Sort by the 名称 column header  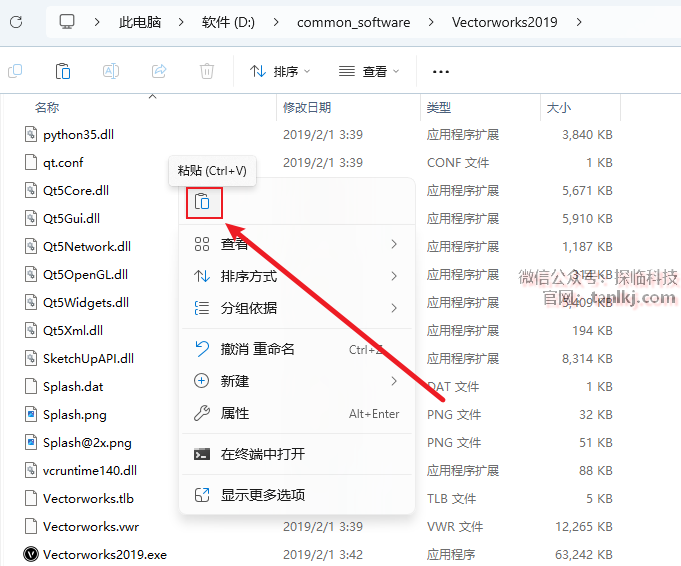pos(47,107)
